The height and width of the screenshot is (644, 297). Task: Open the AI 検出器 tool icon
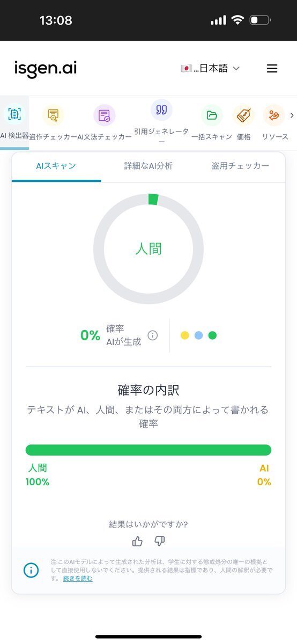(14, 114)
